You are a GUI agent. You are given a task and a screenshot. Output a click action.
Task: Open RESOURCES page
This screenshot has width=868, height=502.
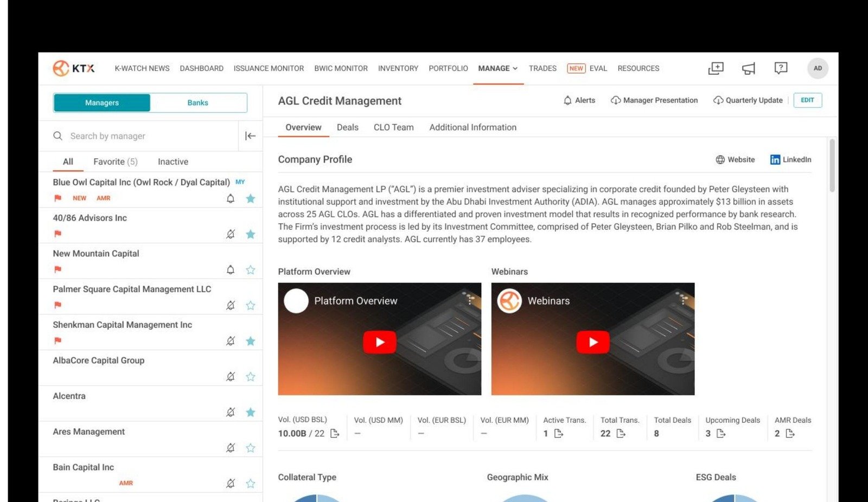(639, 68)
